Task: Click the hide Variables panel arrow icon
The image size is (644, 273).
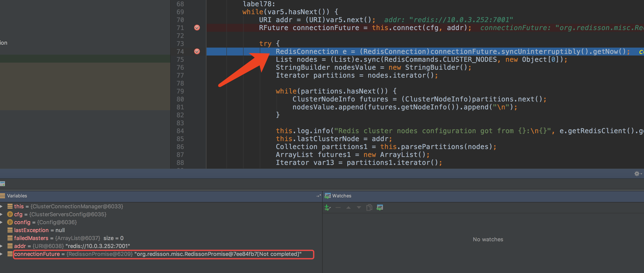Action: [x=318, y=196]
